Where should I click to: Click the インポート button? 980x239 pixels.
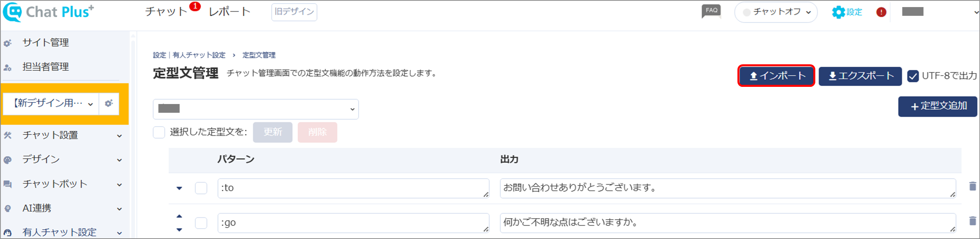pos(776,76)
